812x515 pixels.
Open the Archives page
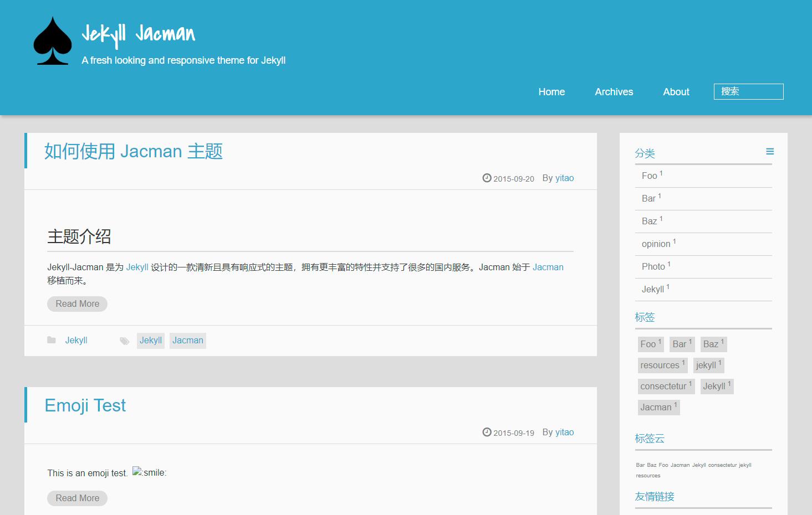click(614, 92)
